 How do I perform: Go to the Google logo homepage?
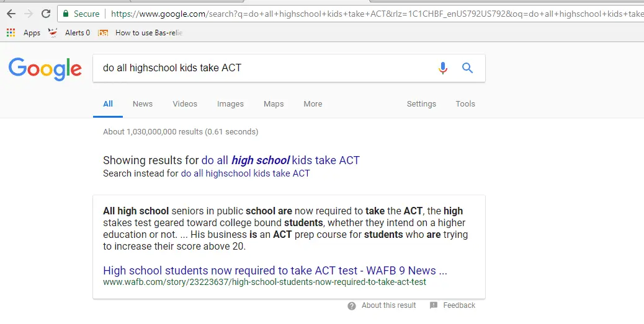[x=45, y=69]
